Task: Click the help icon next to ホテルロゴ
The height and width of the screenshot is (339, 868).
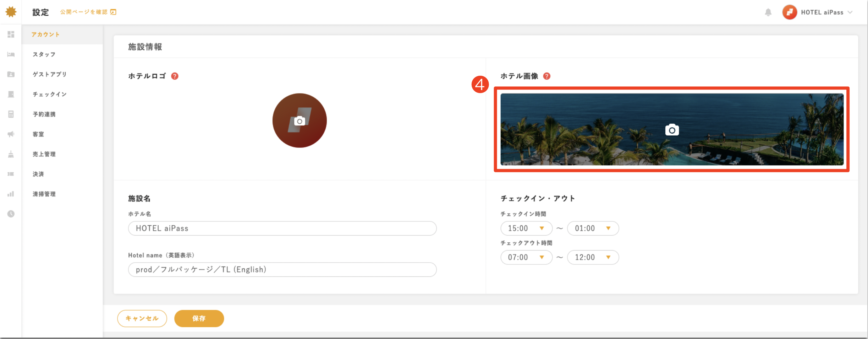Action: click(175, 76)
